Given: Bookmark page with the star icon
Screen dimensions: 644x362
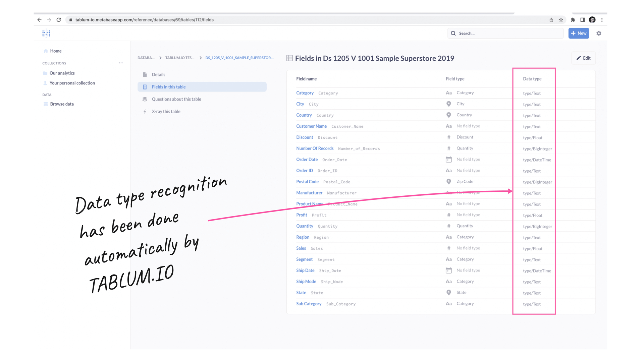Looking at the screenshot, I should (561, 20).
